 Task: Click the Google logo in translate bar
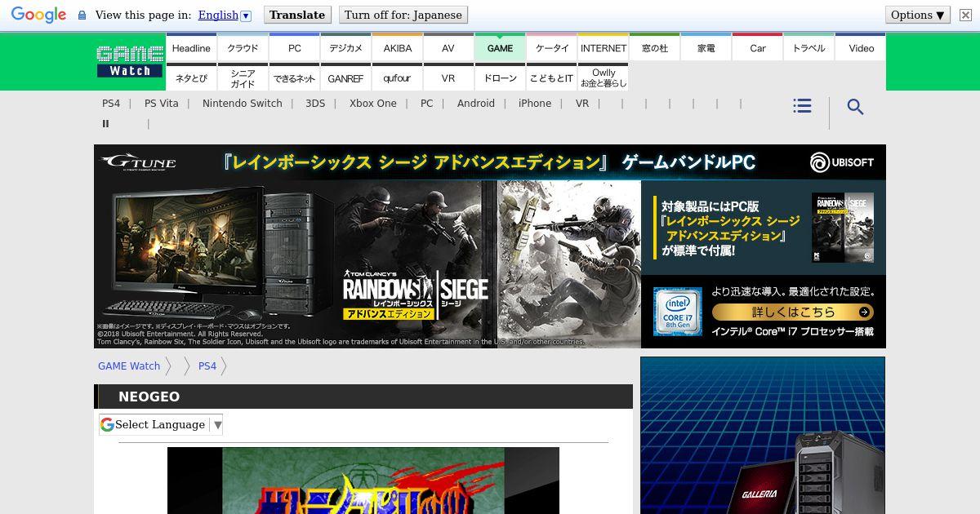pos(38,15)
